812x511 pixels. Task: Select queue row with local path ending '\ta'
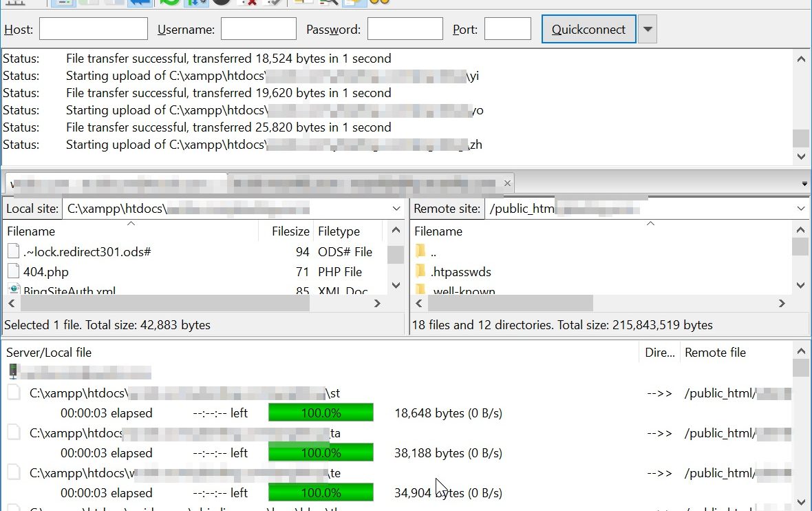pos(398,432)
